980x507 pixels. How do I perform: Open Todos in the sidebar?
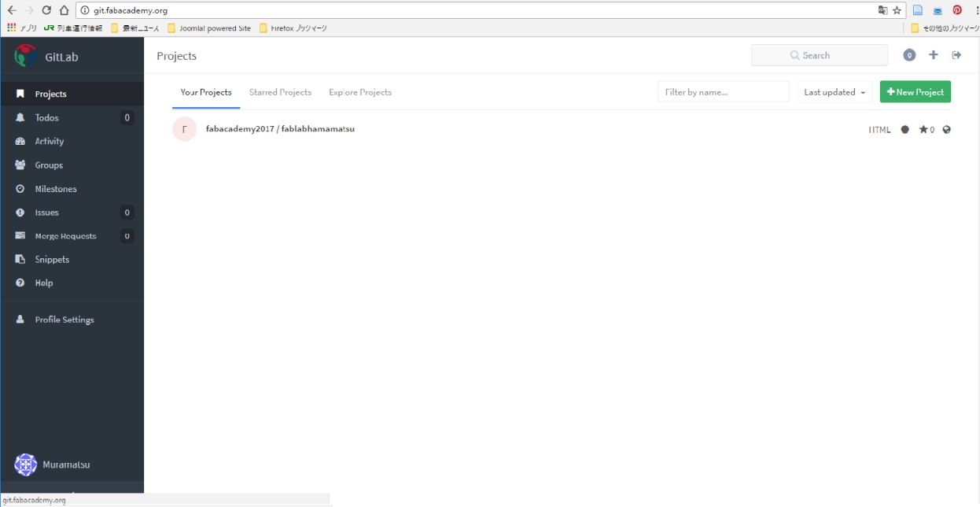point(72,117)
